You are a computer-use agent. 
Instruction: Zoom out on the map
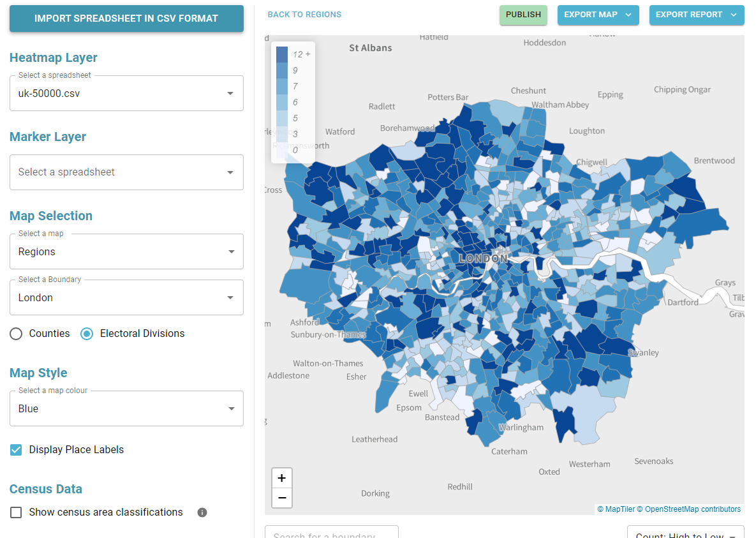pos(281,498)
